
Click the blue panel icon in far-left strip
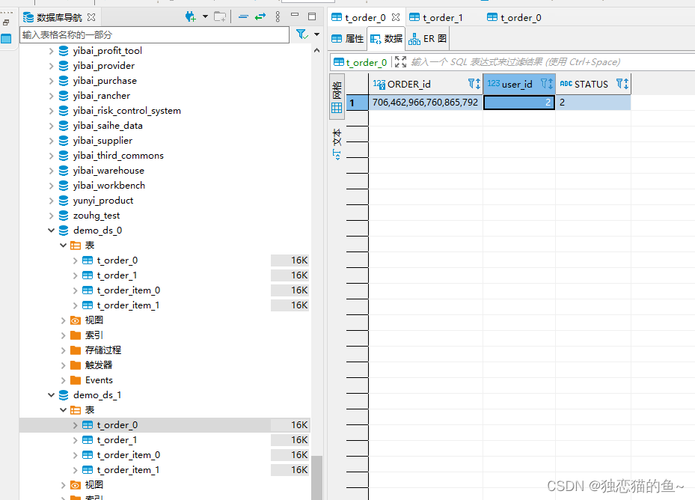pyautogui.click(x=6, y=39)
